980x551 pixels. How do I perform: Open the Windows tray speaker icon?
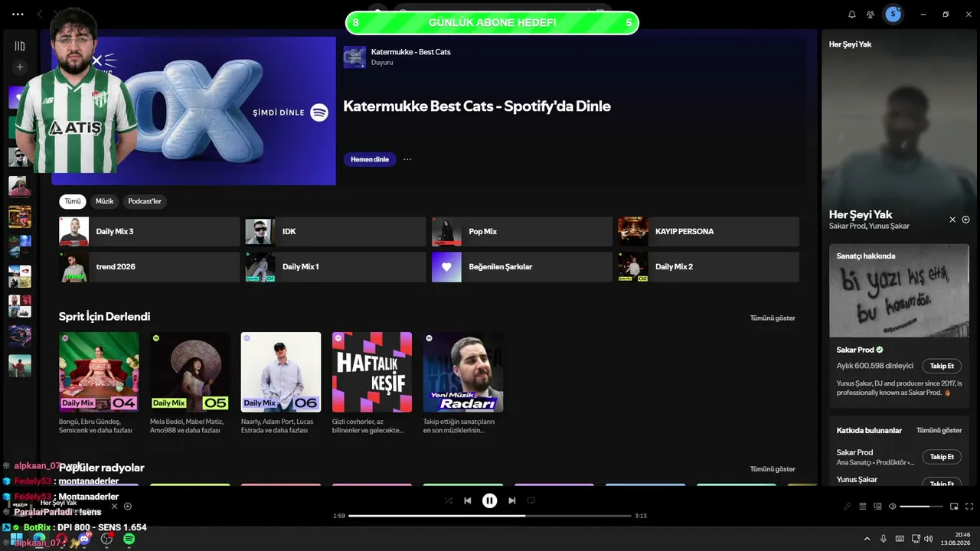(x=928, y=539)
